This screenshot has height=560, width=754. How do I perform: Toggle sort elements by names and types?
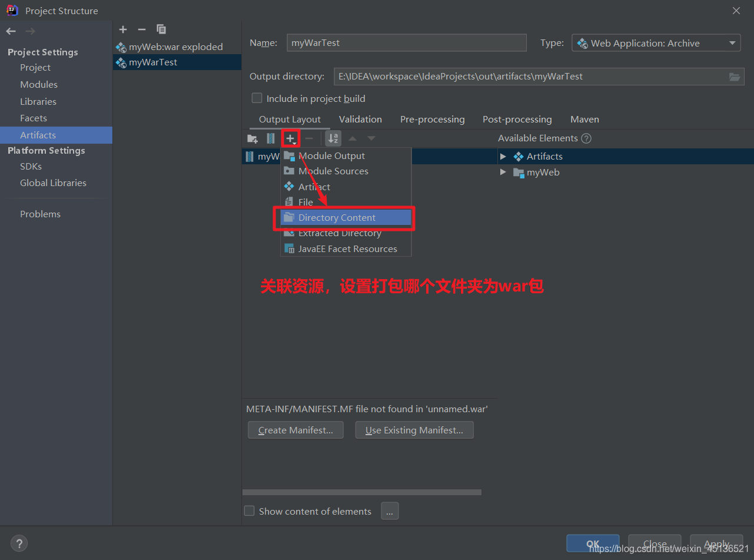click(x=333, y=138)
